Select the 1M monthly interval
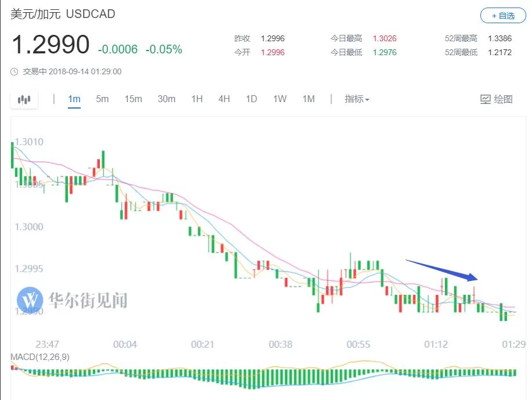This screenshot has width=532, height=400. tap(309, 99)
